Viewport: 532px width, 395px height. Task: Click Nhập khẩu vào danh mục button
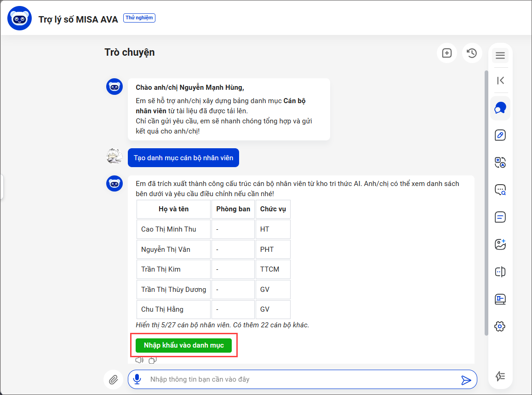[183, 345]
